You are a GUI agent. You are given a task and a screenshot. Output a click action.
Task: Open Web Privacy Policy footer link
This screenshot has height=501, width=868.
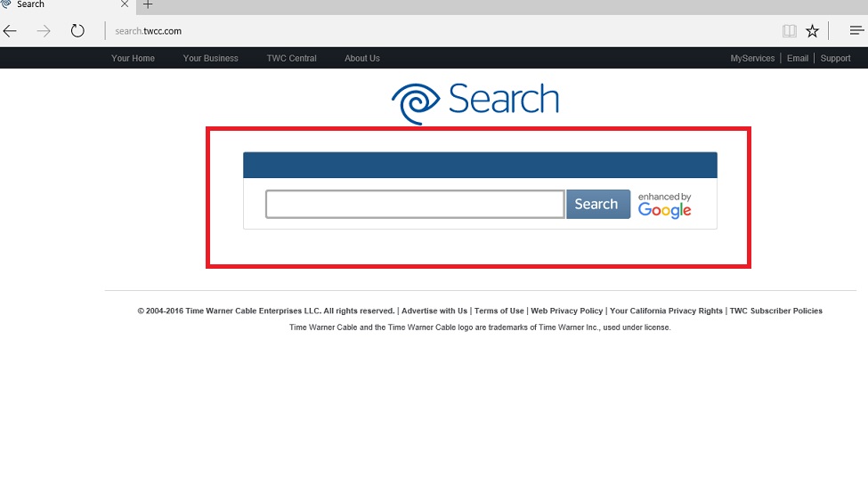click(x=567, y=311)
